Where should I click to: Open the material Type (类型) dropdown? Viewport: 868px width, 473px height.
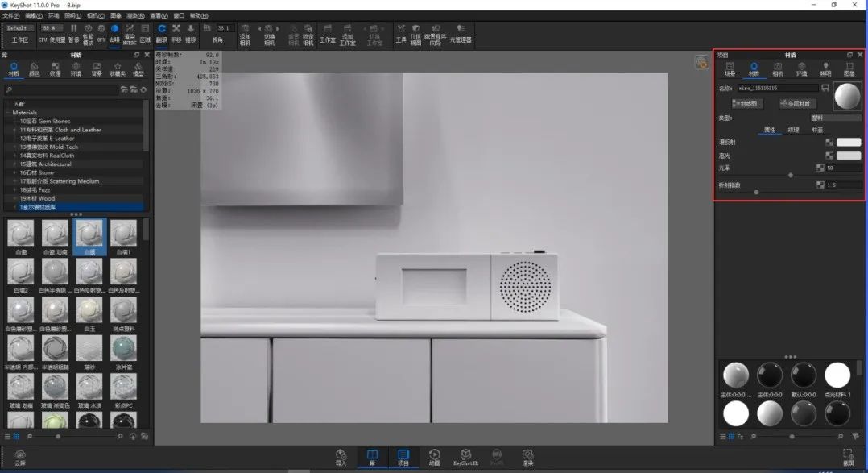click(835, 118)
